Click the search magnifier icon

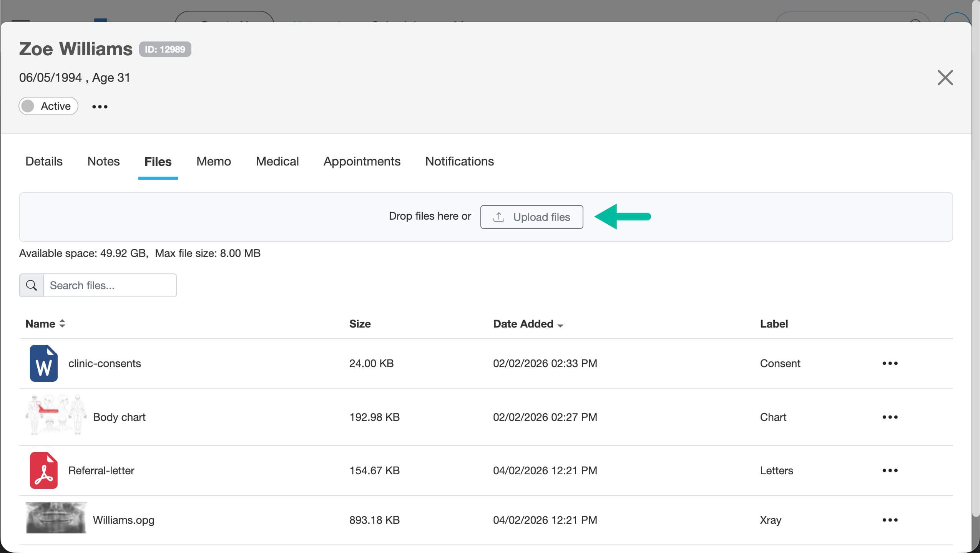click(x=31, y=285)
